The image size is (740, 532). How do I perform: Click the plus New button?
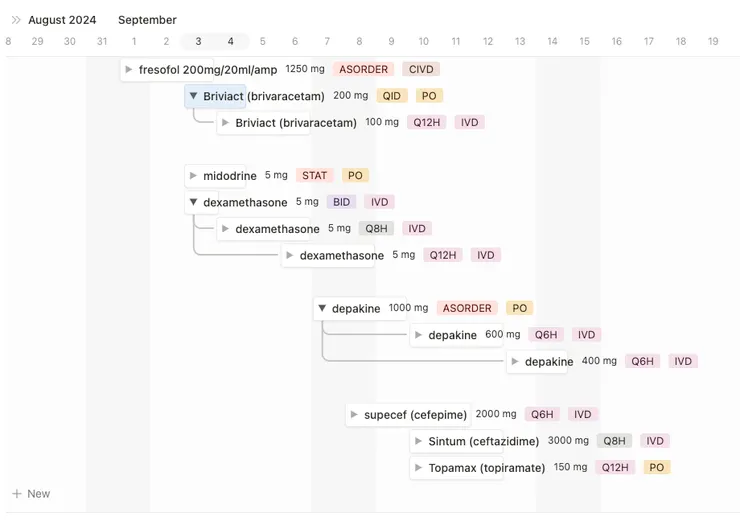(31, 494)
